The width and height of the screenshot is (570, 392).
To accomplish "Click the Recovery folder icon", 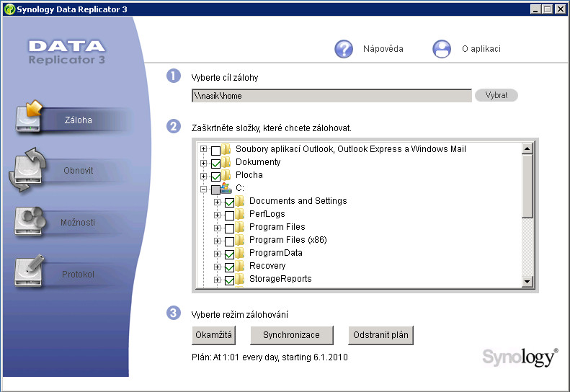I will [239, 266].
